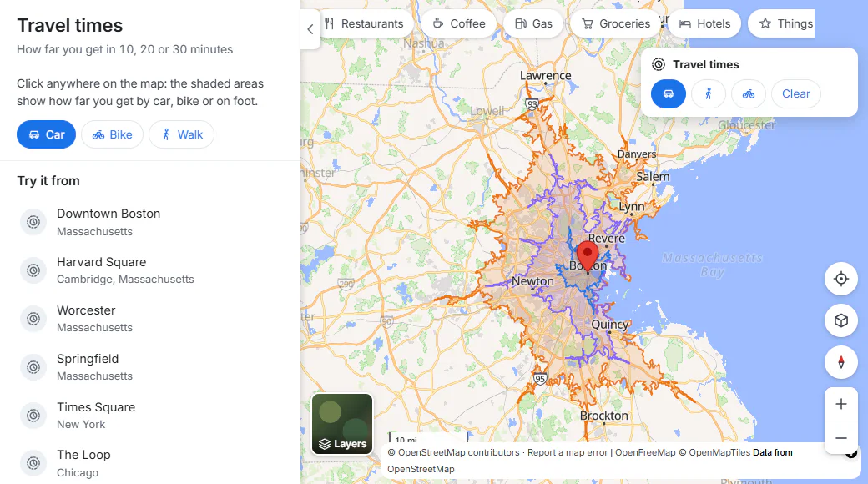Click the Lynn city label
Screen dimensions: 868x484
632,207
